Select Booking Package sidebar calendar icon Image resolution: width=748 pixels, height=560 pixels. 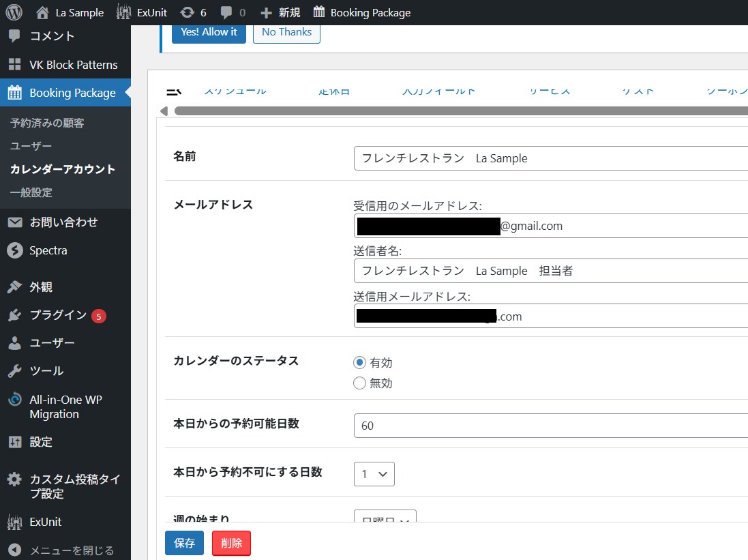[x=15, y=93]
